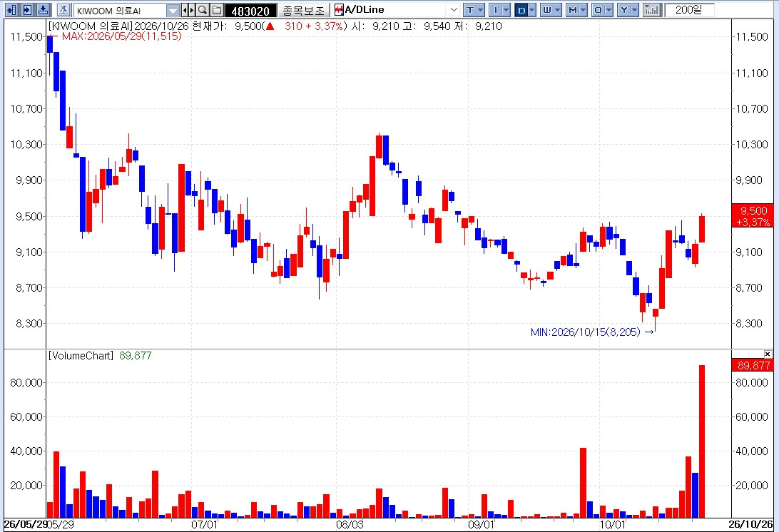This screenshot has height=532, width=779.
Task: Click the 종목보조 button
Action: coord(303,10)
